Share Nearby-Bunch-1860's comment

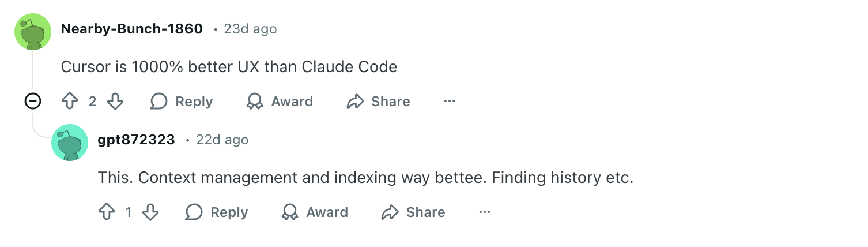[378, 102]
